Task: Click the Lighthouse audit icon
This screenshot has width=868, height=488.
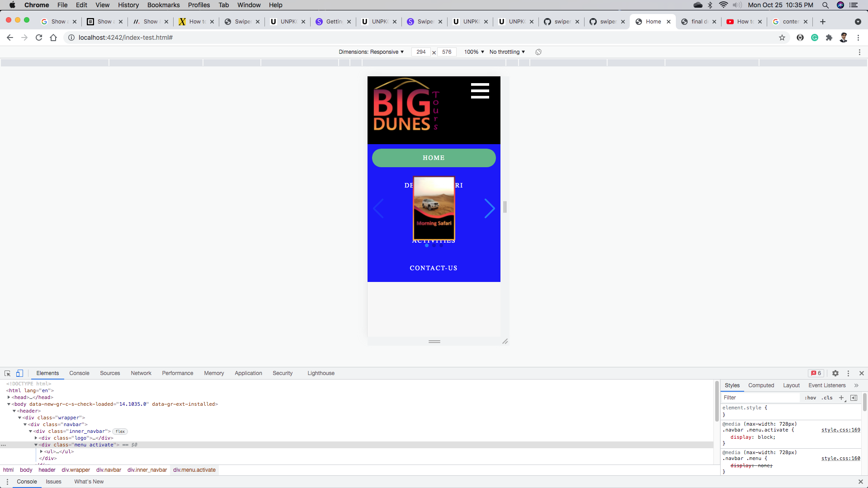Action: coord(321,373)
